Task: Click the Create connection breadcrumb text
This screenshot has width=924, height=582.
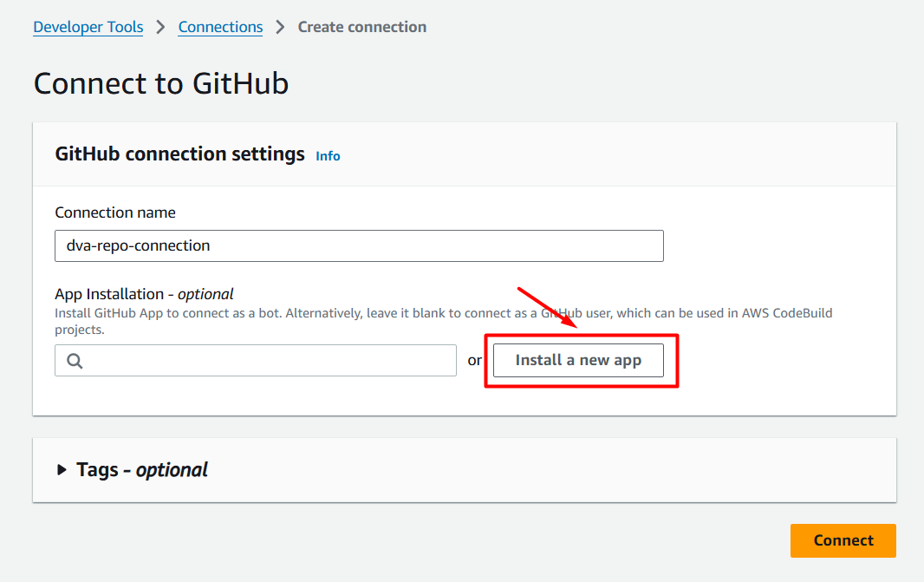Action: click(x=361, y=27)
